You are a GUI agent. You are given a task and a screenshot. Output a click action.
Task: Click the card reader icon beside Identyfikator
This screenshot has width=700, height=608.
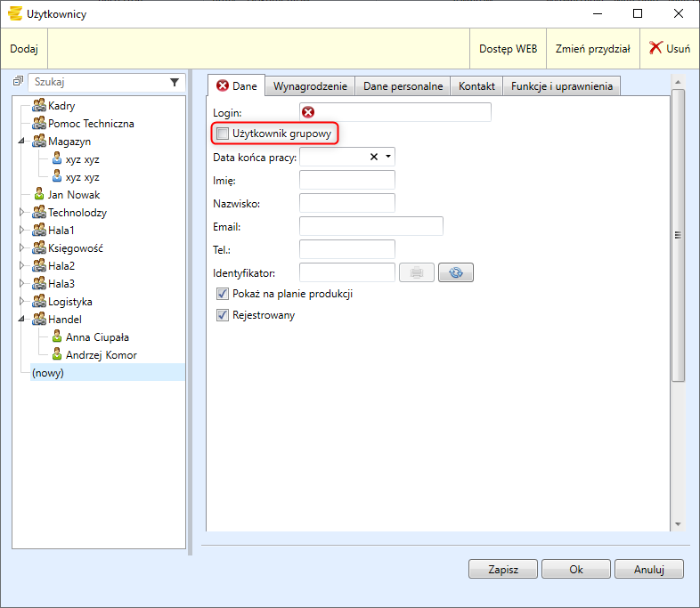point(417,272)
